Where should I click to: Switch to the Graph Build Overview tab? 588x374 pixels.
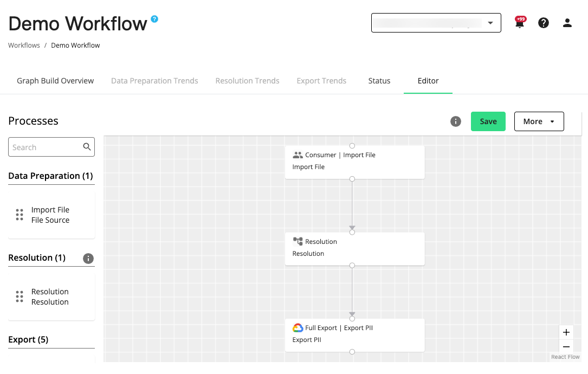[55, 80]
